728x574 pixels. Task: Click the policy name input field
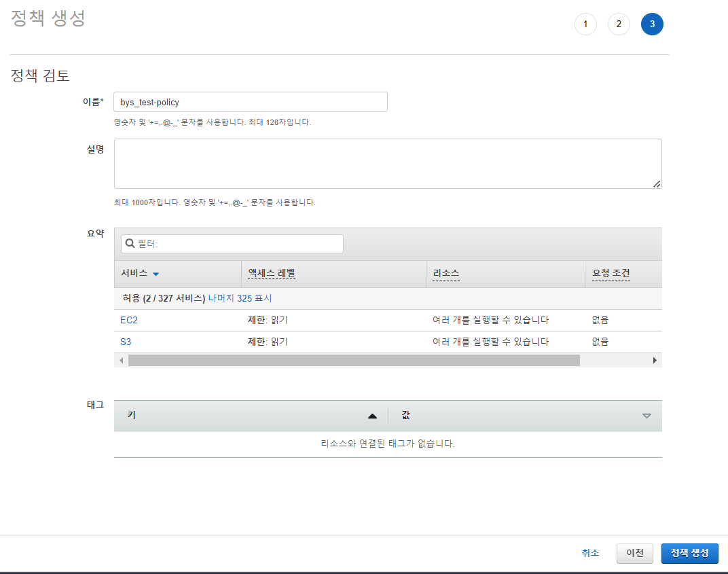click(250, 102)
